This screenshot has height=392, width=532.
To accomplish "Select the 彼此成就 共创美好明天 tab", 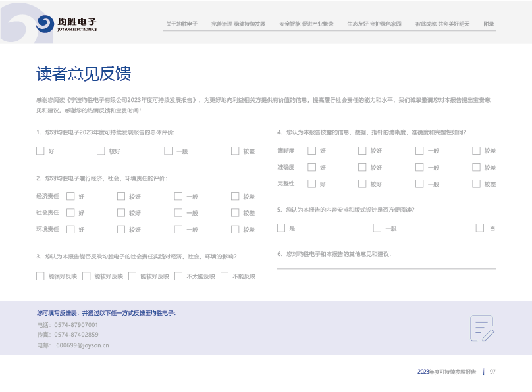I will pos(442,24).
